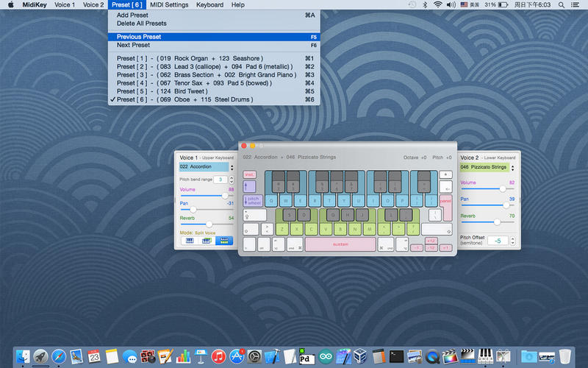Click the Pitch Offset semitone stepper
This screenshot has height=368, width=588.
[512, 241]
